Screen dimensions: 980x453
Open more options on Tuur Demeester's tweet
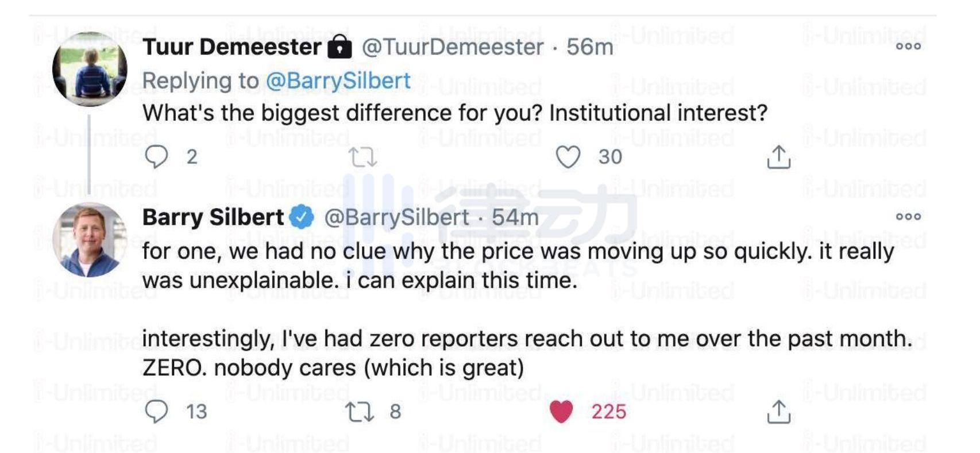coord(908,46)
